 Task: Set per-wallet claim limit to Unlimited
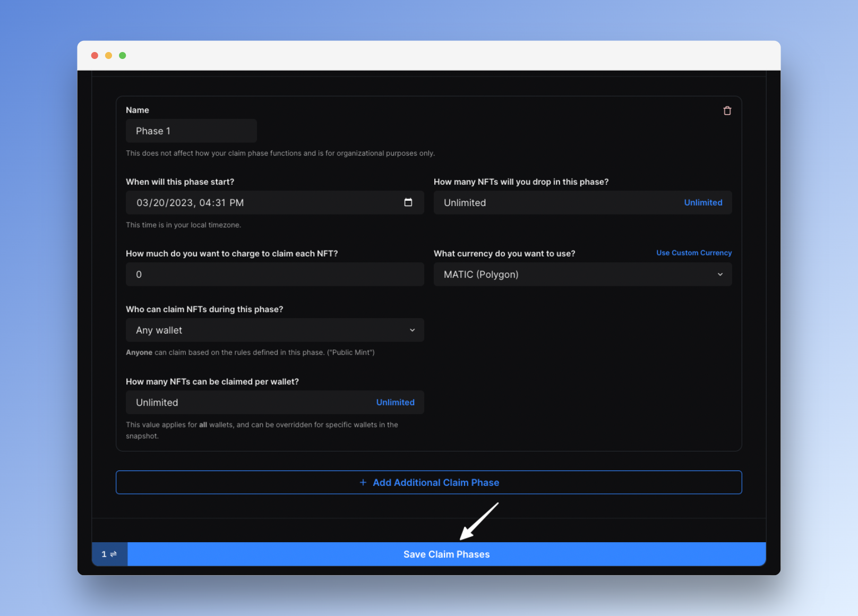click(395, 403)
